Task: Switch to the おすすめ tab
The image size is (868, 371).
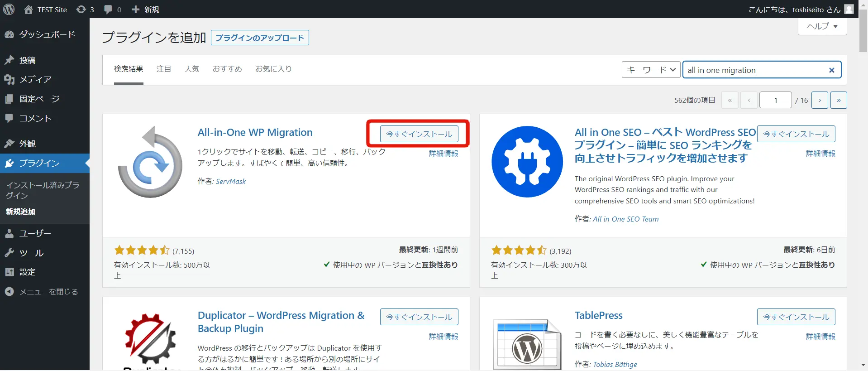Action: tap(227, 69)
